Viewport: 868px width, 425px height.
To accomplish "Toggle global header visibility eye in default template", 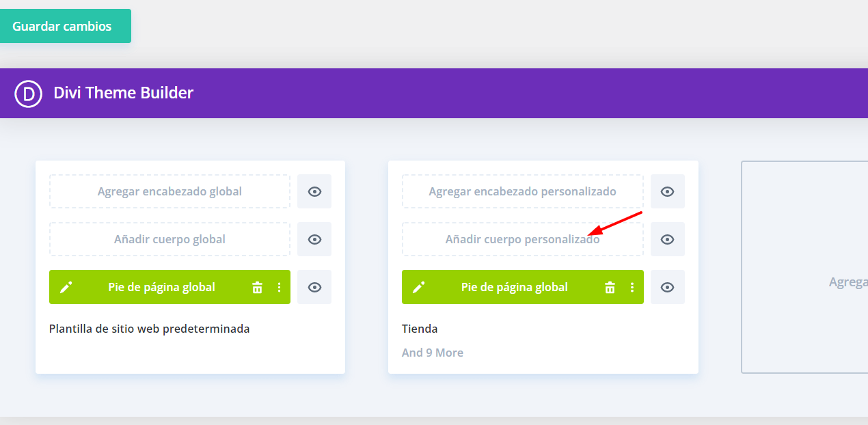I will tap(314, 191).
